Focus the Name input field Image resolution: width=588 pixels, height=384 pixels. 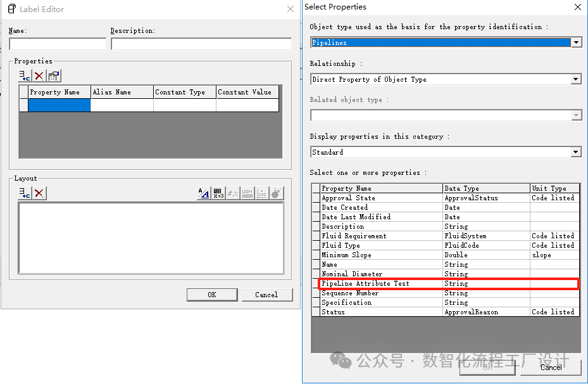(x=58, y=44)
